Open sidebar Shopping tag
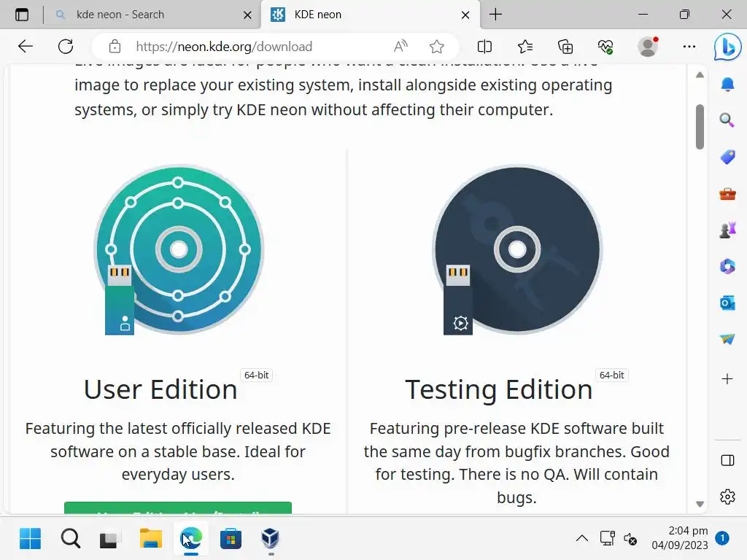The image size is (747, 560). (727, 157)
